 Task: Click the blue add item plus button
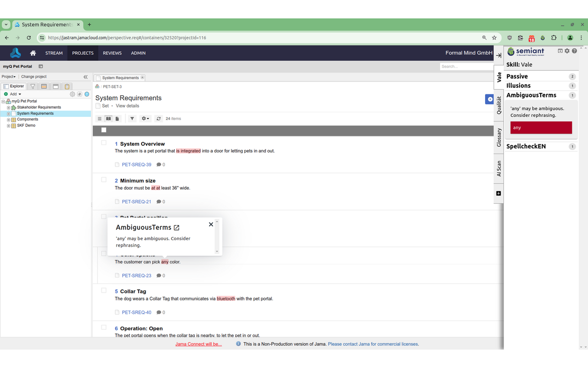(490, 99)
